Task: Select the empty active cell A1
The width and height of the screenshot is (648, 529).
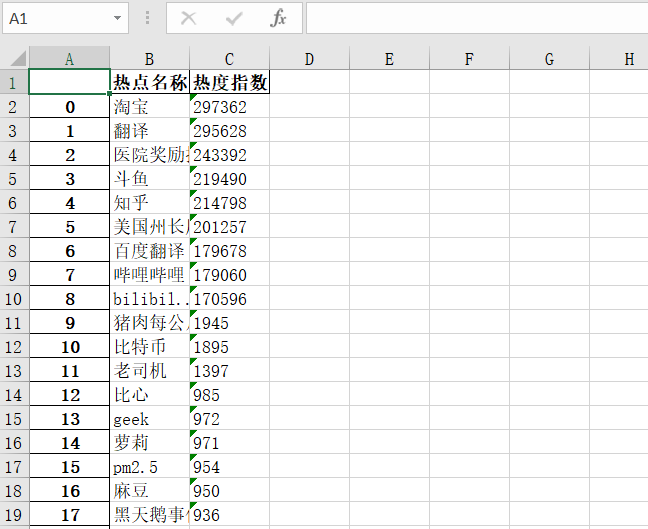Action: [x=69, y=82]
